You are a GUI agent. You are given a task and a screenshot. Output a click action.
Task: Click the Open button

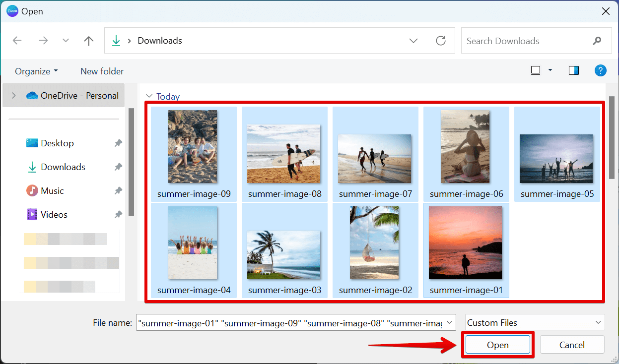tap(497, 344)
